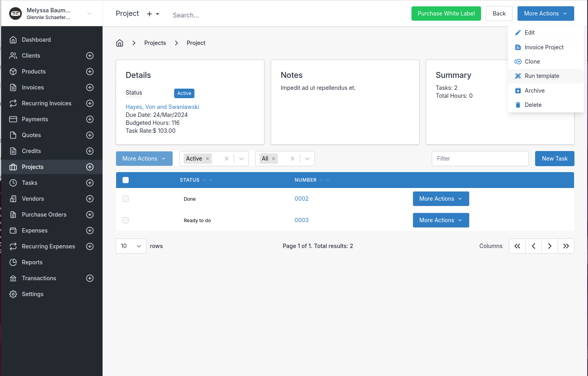Viewport: 588px width, 376px height.
Task: Expand the Active status filter dropdown
Action: [x=241, y=159]
